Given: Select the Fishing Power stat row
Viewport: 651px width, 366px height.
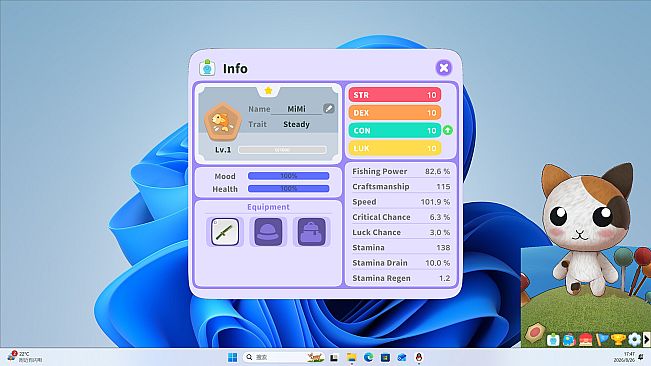Looking at the screenshot, I should [401, 171].
